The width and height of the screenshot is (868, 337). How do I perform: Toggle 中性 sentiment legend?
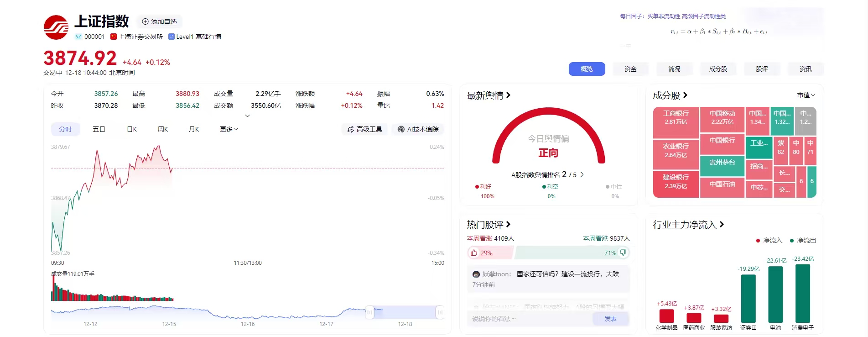[x=614, y=186]
